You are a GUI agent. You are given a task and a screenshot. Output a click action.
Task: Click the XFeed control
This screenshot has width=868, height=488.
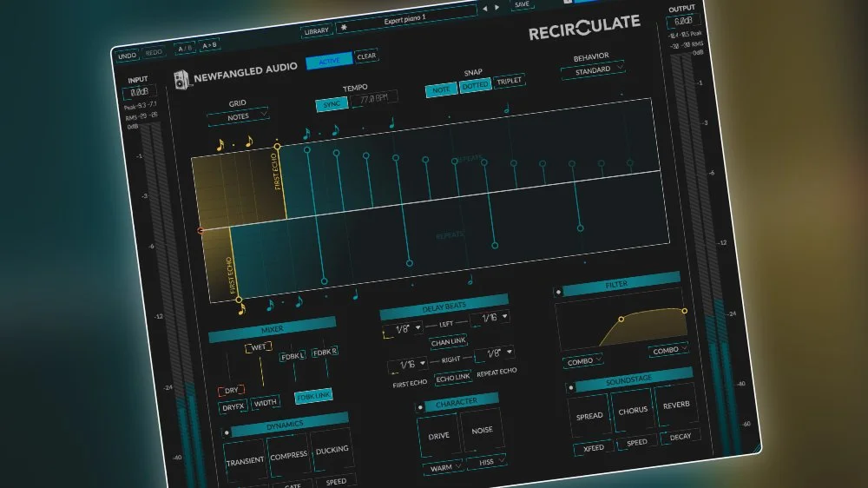[x=594, y=448]
